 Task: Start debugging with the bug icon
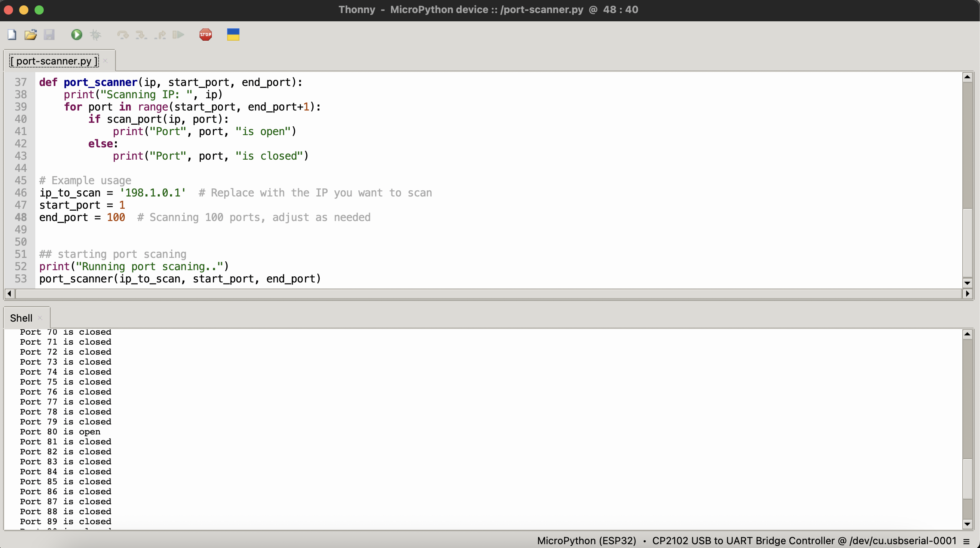pyautogui.click(x=95, y=34)
